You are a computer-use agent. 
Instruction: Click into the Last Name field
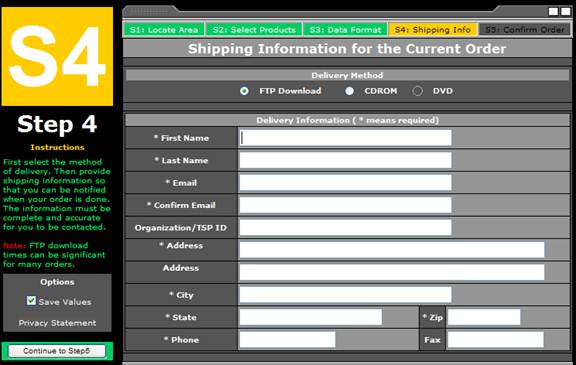[x=345, y=160]
